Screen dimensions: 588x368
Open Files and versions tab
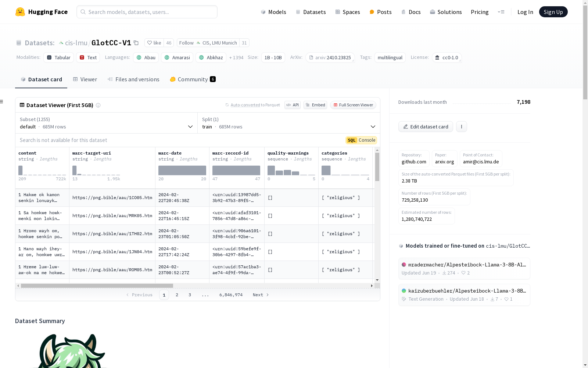(133, 79)
